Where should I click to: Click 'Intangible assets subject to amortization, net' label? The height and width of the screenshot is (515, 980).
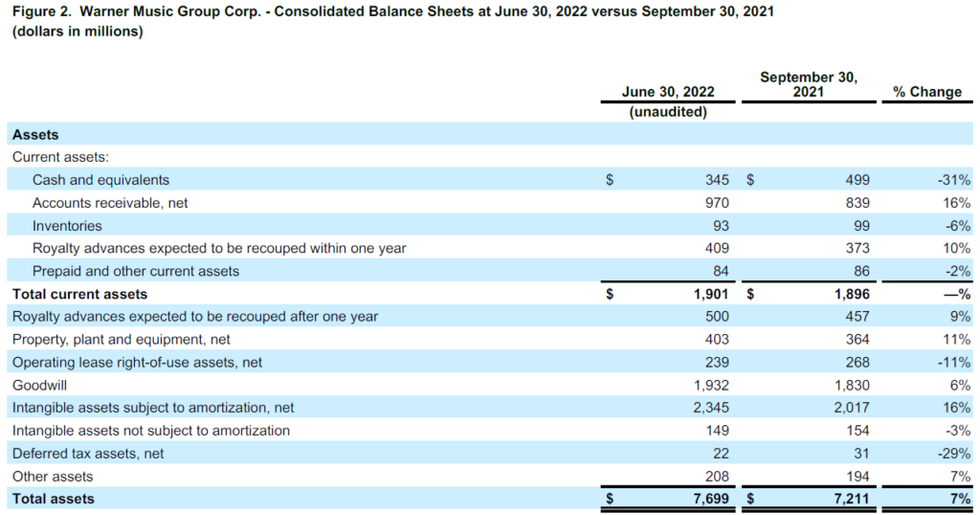click(153, 408)
